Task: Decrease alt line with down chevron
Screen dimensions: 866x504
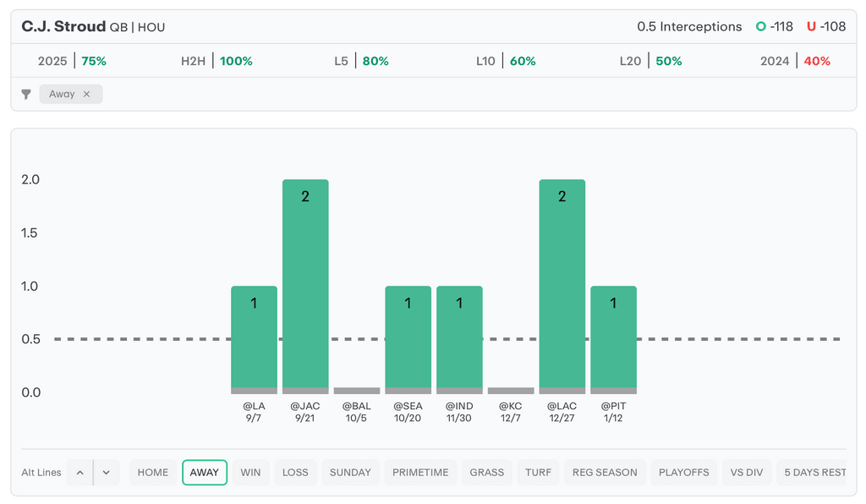Action: [107, 473]
